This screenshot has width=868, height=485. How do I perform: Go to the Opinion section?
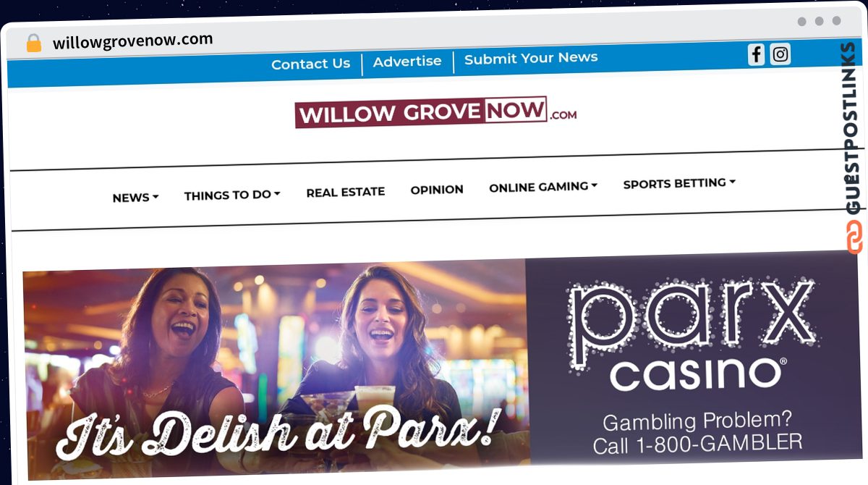437,190
